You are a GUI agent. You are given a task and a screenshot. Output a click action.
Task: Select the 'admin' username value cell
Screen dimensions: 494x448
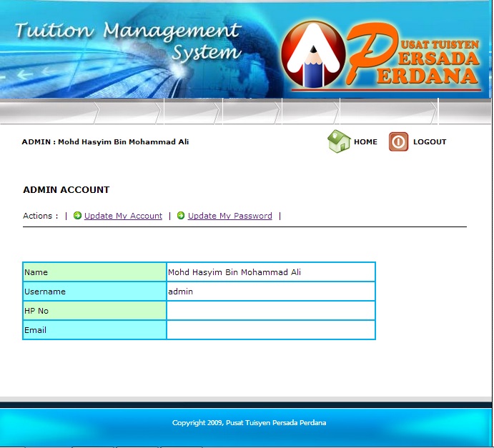(x=270, y=292)
